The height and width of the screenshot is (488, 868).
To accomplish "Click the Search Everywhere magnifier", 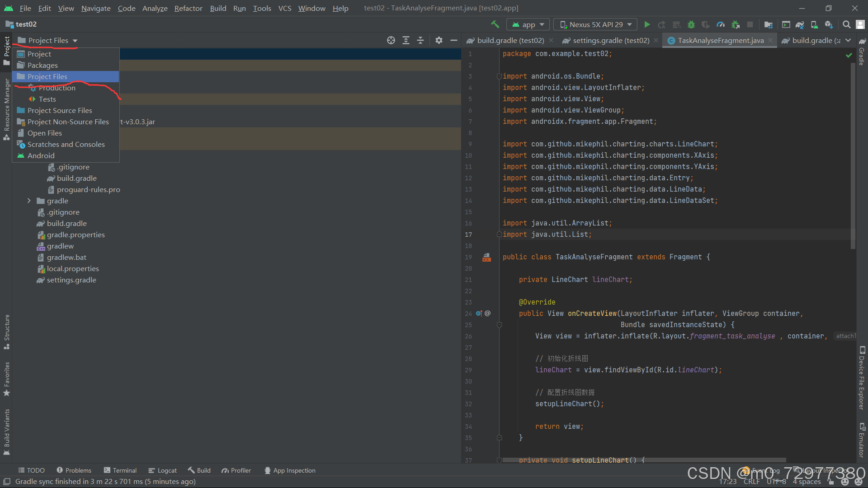I will coord(846,24).
